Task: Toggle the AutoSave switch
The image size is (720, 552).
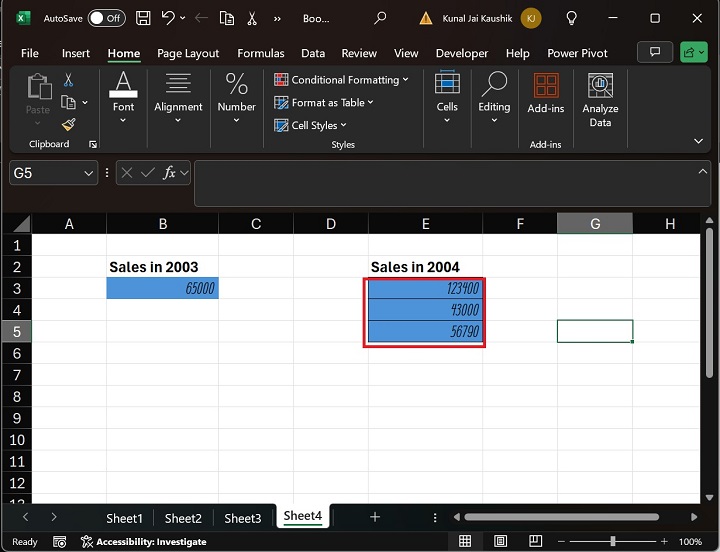Action: [x=106, y=18]
